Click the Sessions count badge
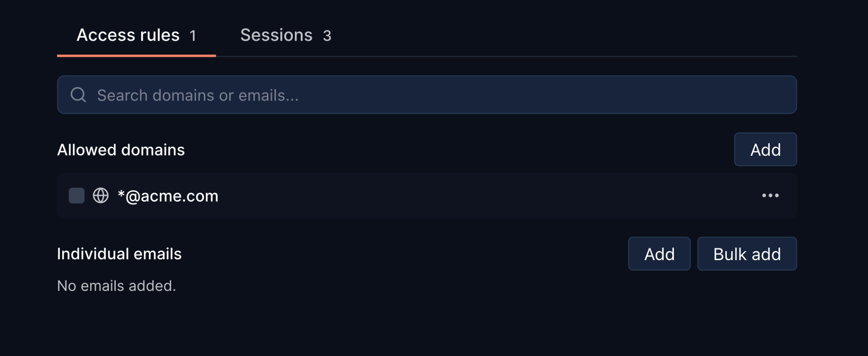This screenshot has width=868, height=356. tap(327, 36)
